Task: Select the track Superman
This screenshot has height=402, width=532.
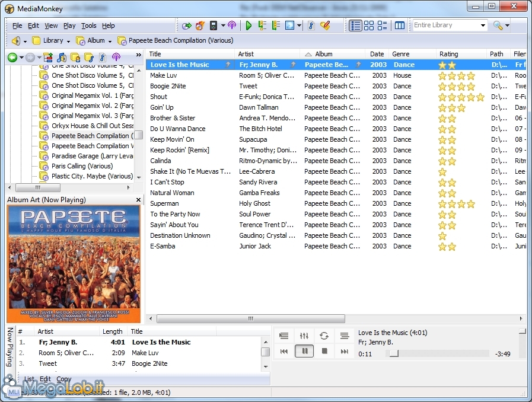Action: coord(164,203)
